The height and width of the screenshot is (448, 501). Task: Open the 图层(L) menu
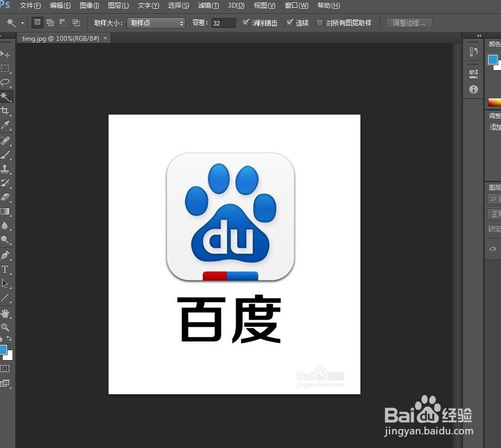(118, 5)
